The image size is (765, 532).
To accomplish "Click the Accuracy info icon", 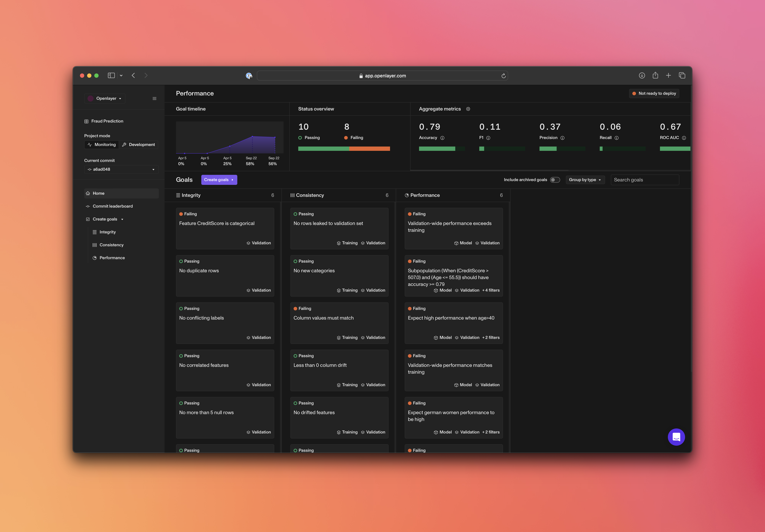I will click(442, 138).
